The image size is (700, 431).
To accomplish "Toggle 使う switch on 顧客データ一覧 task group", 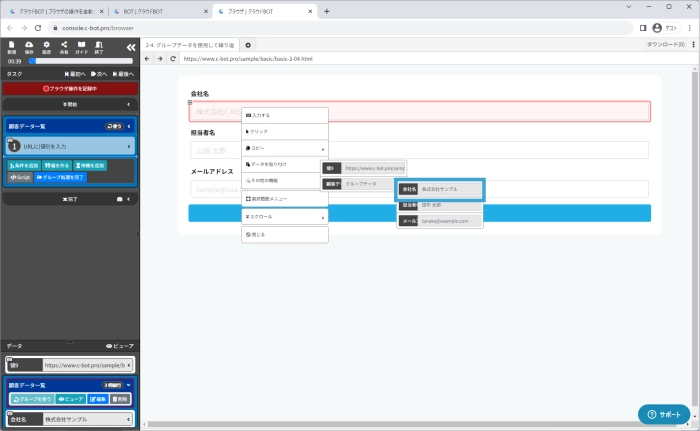I will 114,127.
